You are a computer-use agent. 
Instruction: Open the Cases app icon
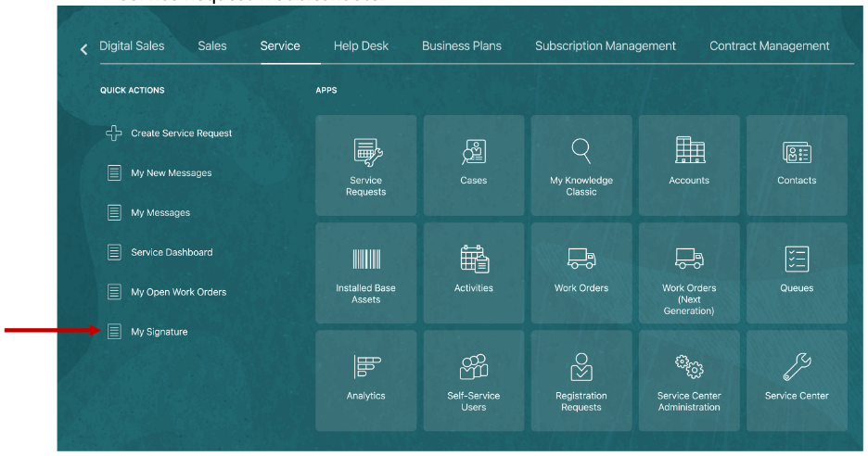[x=474, y=152]
